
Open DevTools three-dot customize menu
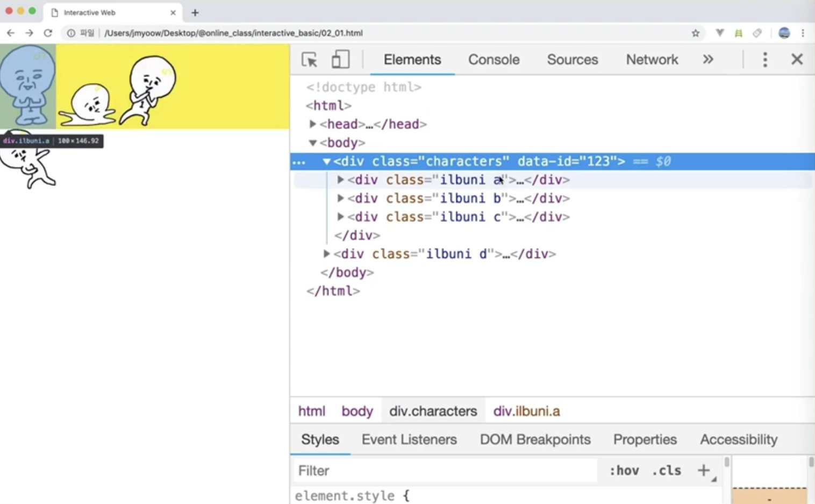765,59
